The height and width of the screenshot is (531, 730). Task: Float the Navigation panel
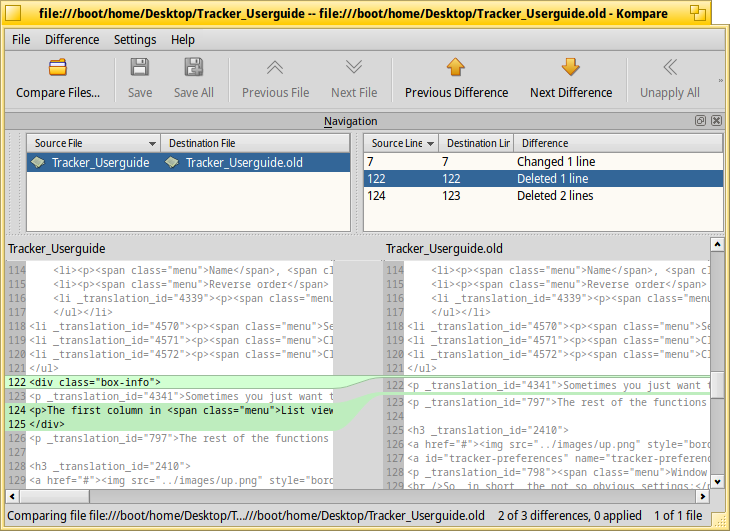tap(700, 121)
